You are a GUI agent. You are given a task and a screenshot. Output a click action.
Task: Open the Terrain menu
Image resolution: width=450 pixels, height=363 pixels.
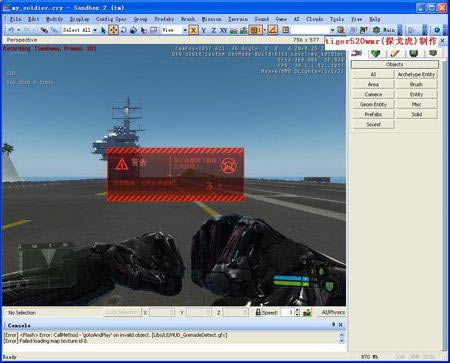click(x=238, y=19)
